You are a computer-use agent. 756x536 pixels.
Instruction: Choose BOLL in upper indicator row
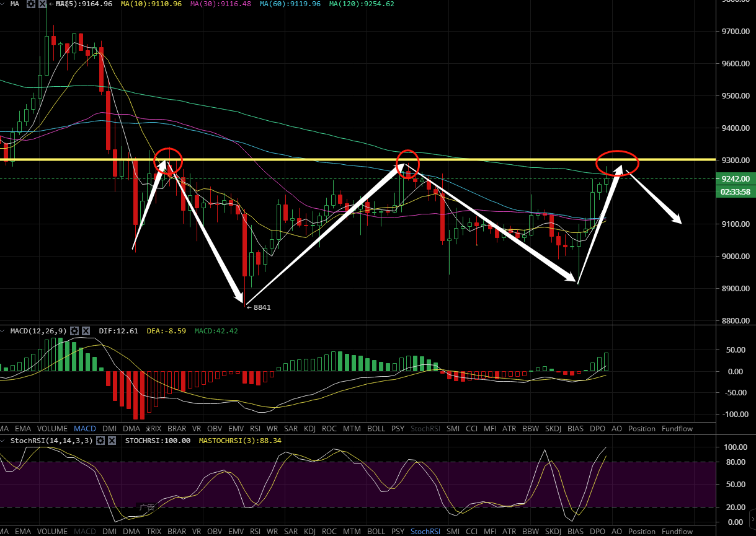coord(376,429)
